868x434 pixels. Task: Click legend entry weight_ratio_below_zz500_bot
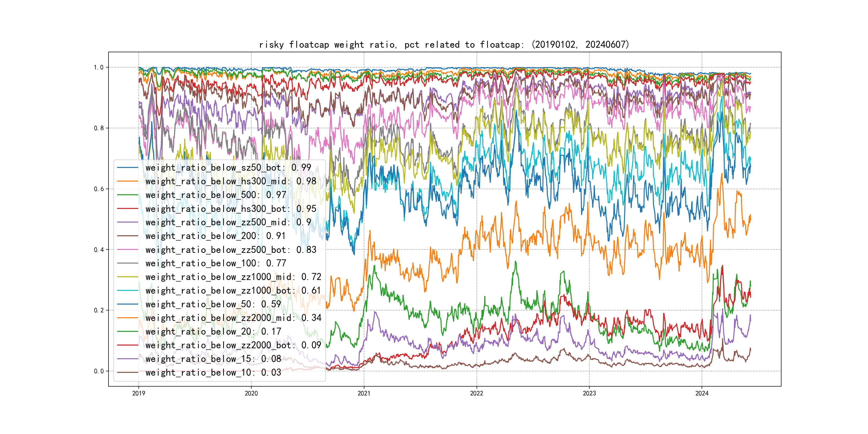231,250
